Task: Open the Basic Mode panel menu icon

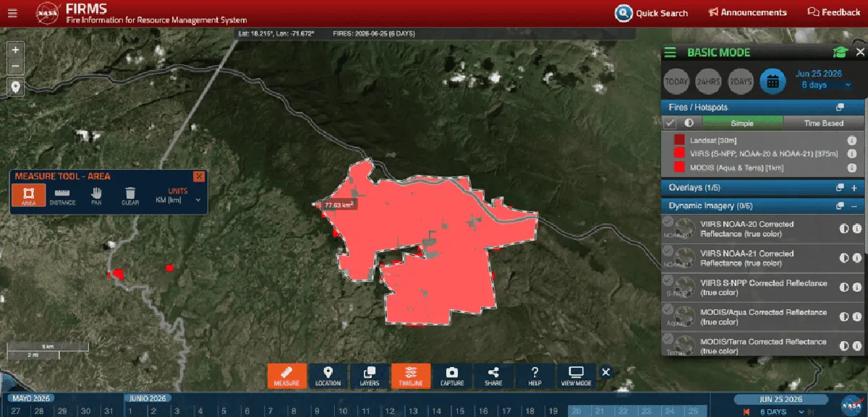Action: click(x=671, y=52)
